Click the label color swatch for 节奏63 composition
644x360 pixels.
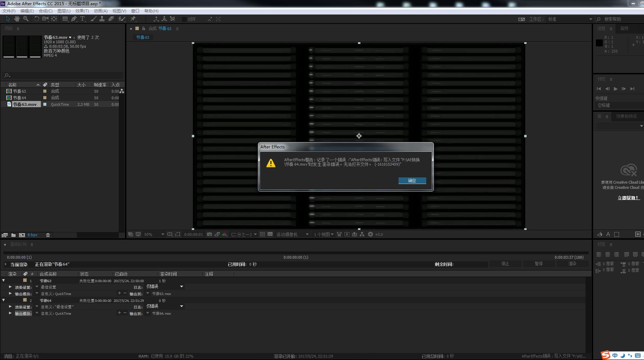point(45,91)
